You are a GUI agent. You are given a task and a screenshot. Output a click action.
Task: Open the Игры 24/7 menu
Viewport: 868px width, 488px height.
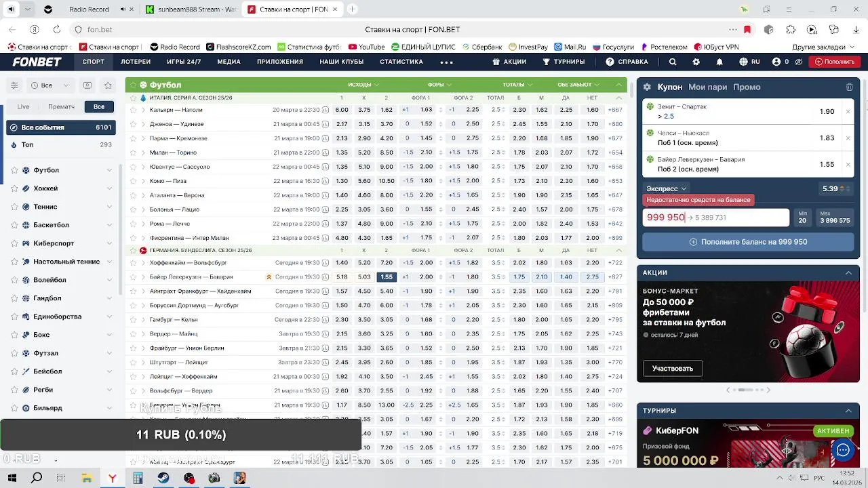[184, 62]
